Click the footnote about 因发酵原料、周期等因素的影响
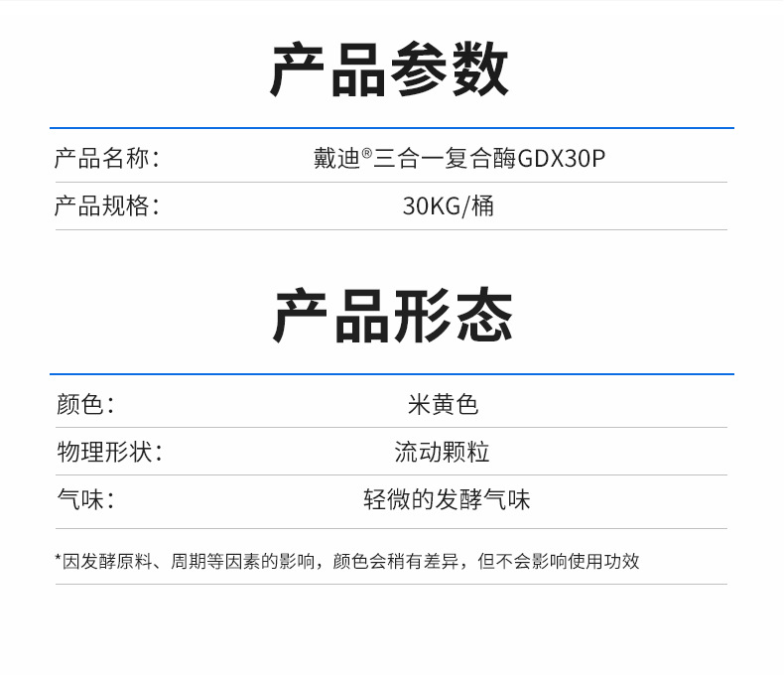784x675 pixels. coord(347,561)
